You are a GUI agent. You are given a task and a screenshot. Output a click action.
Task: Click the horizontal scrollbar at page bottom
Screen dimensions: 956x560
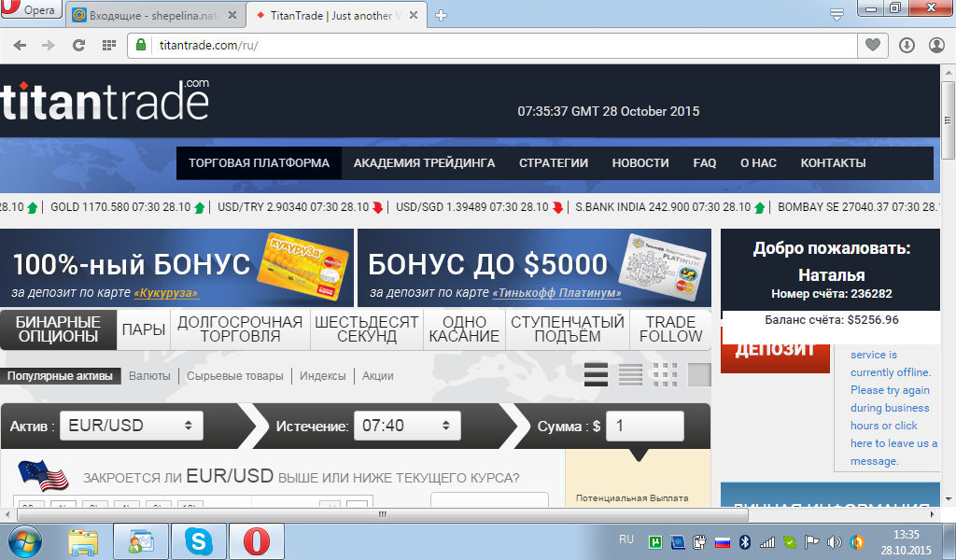(x=381, y=513)
